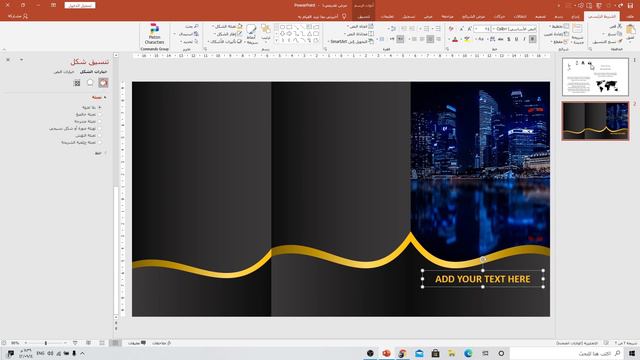Click the Tell me search box
The width and height of the screenshot is (640, 360).
tap(322, 16)
